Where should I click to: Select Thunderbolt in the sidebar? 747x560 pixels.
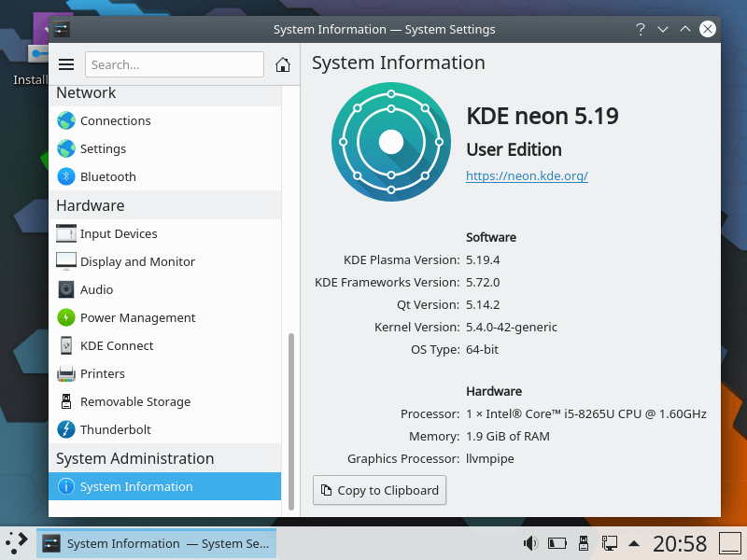(x=115, y=429)
